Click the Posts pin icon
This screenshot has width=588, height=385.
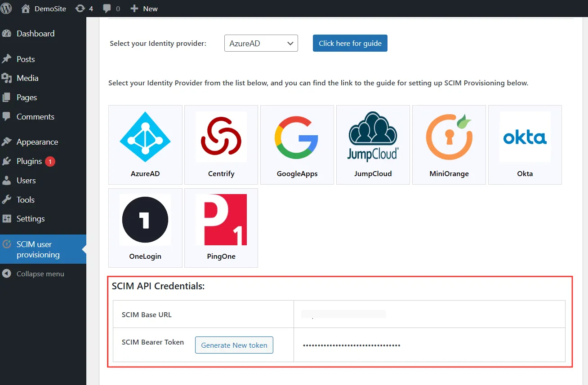pyautogui.click(x=7, y=59)
